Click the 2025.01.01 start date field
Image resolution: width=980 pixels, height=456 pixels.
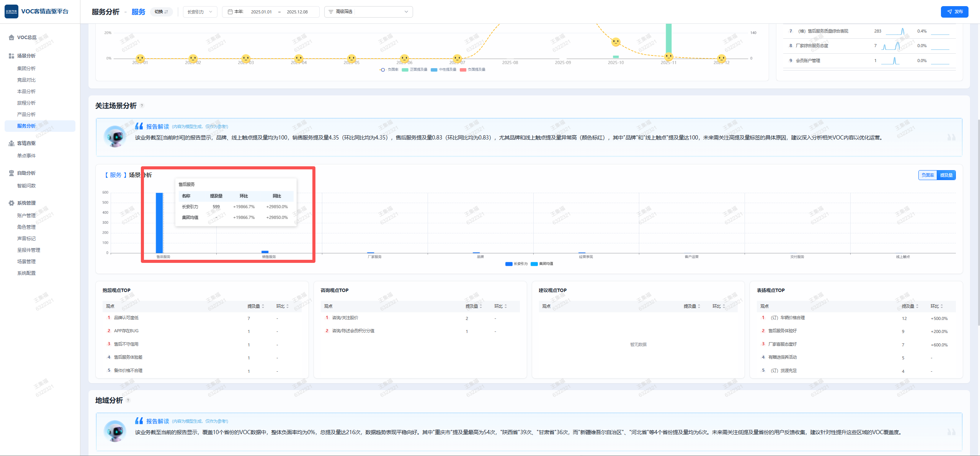point(261,12)
